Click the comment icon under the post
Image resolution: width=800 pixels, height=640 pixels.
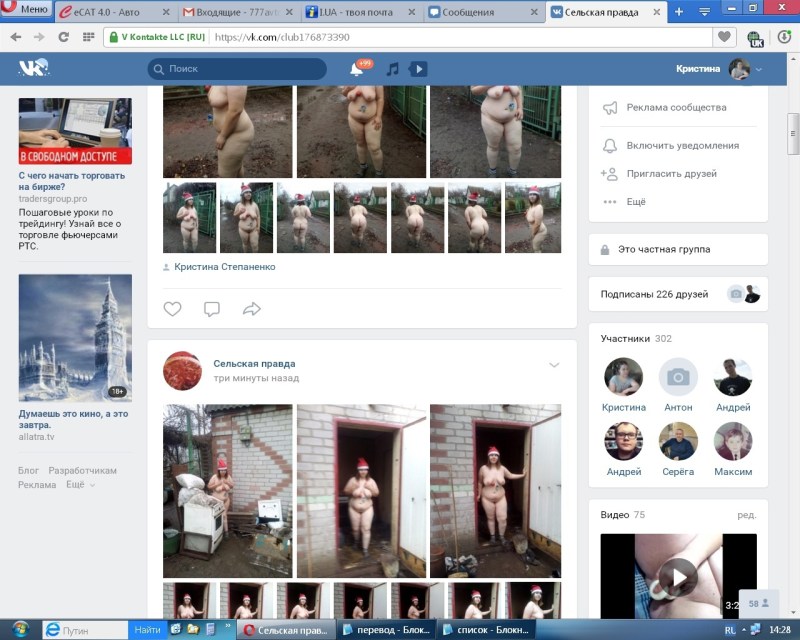tap(212, 309)
